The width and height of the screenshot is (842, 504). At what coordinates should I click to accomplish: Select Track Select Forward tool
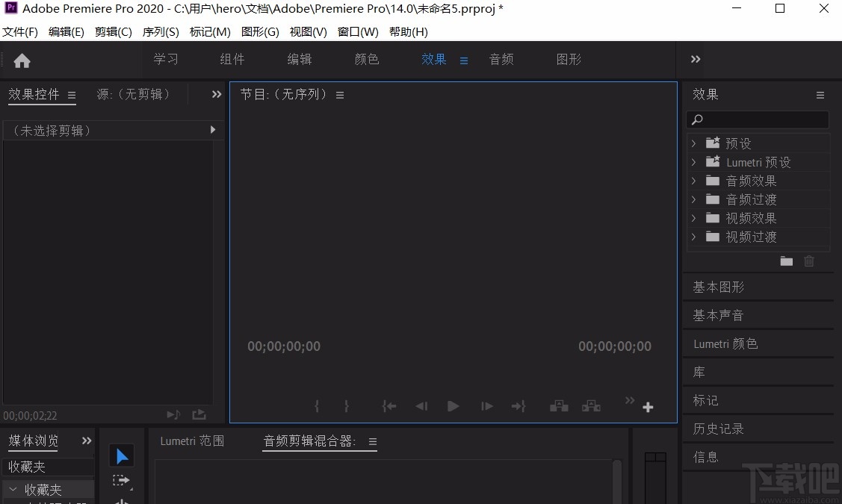click(x=121, y=480)
